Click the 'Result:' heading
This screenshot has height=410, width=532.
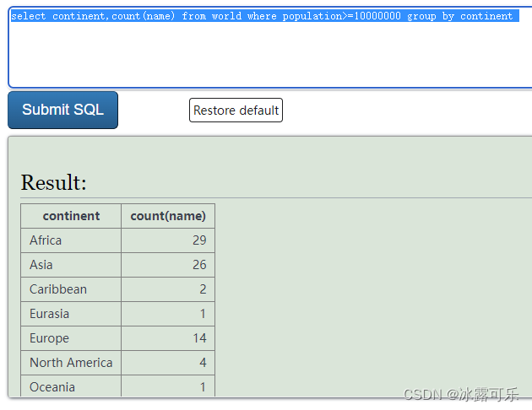53,182
